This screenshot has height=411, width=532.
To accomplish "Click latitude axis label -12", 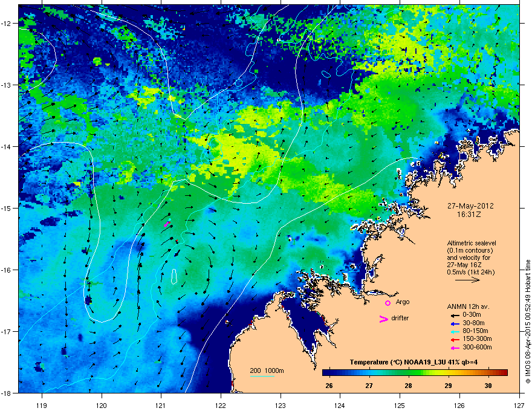I will [x=7, y=24].
